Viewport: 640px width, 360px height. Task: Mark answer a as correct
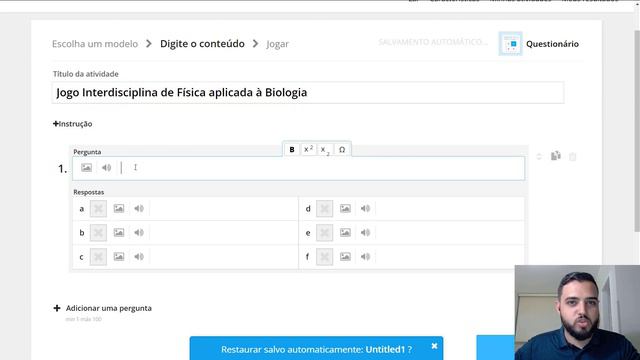(x=98, y=209)
